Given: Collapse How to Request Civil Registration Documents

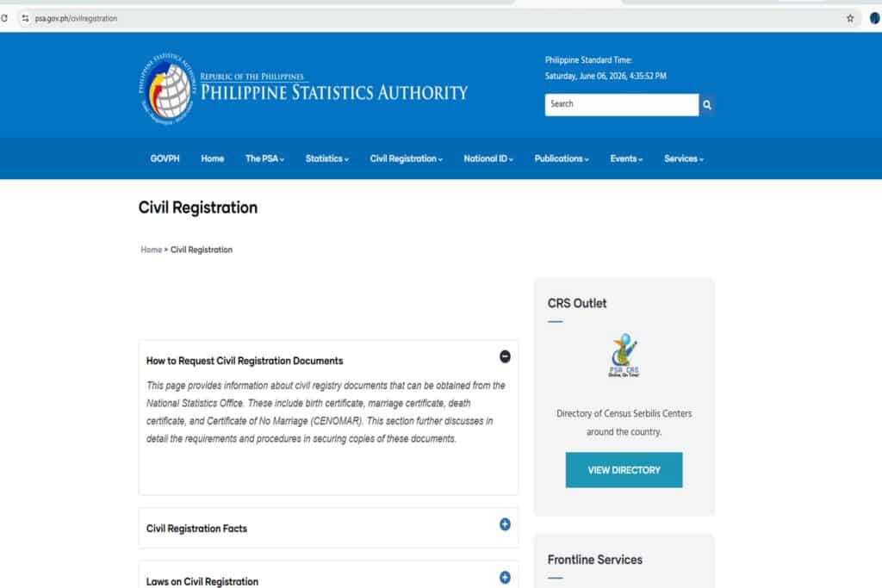Looking at the screenshot, I should [x=505, y=356].
